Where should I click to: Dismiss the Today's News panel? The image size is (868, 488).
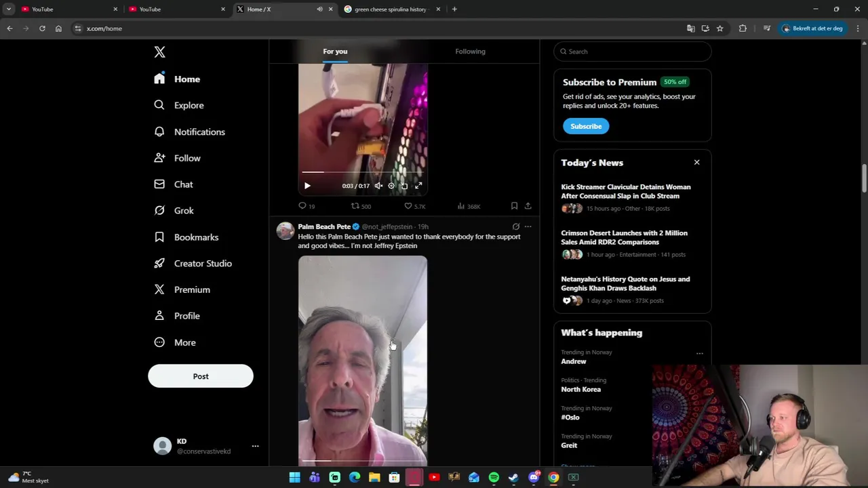(x=696, y=163)
